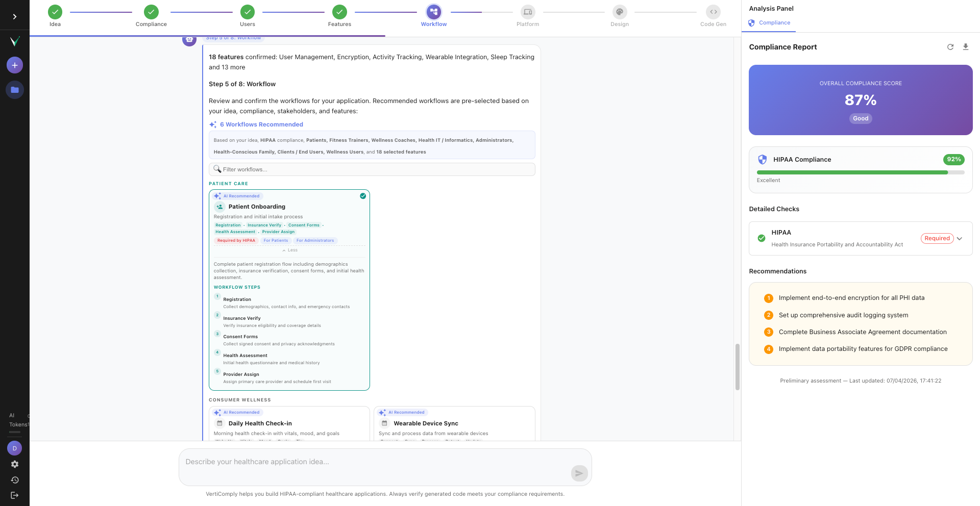
Task: Download the Compliance Report
Action: (x=966, y=47)
